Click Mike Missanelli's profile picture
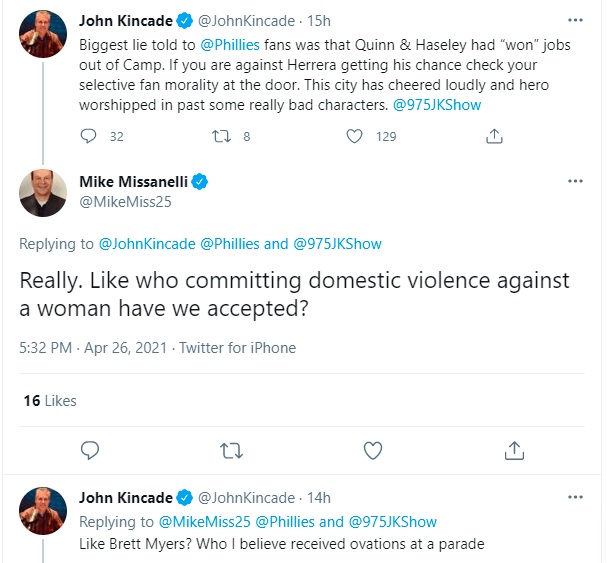 point(44,193)
